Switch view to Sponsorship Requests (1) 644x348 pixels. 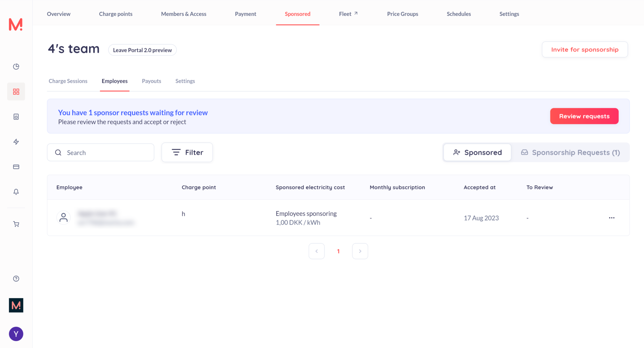pos(570,152)
